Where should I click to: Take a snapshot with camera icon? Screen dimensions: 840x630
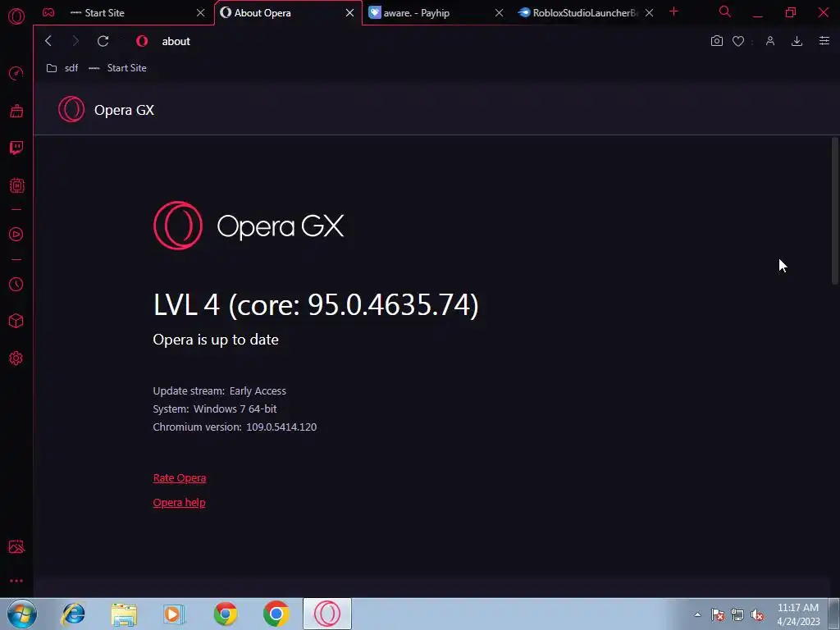point(717,41)
